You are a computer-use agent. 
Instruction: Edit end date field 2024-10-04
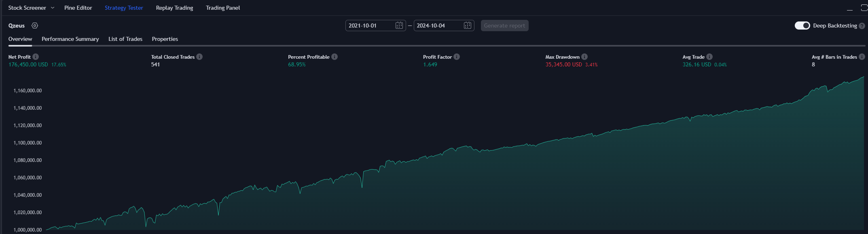[444, 26]
